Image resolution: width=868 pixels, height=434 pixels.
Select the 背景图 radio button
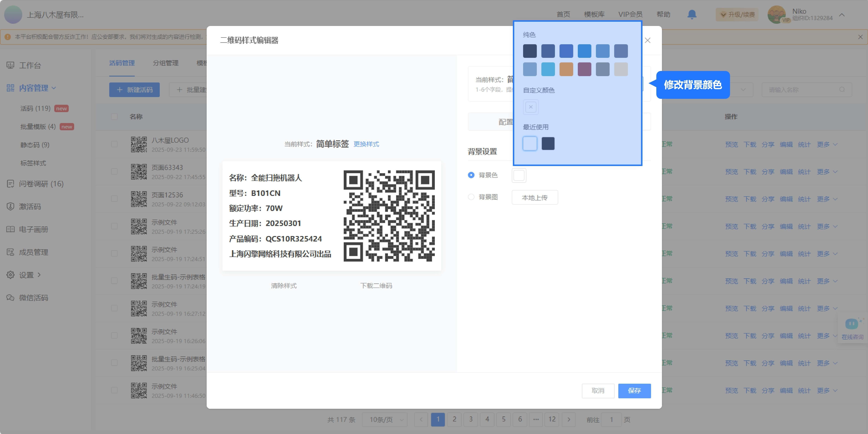click(x=471, y=197)
